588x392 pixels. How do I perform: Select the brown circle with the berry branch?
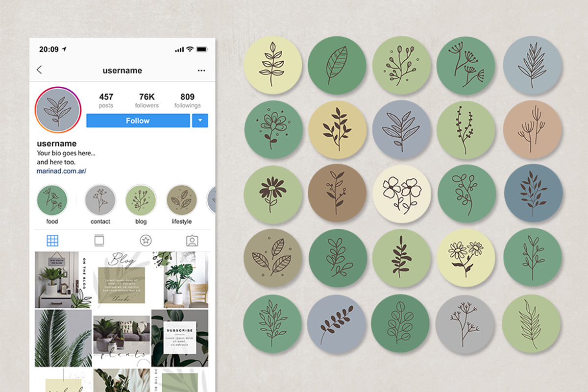point(337,193)
